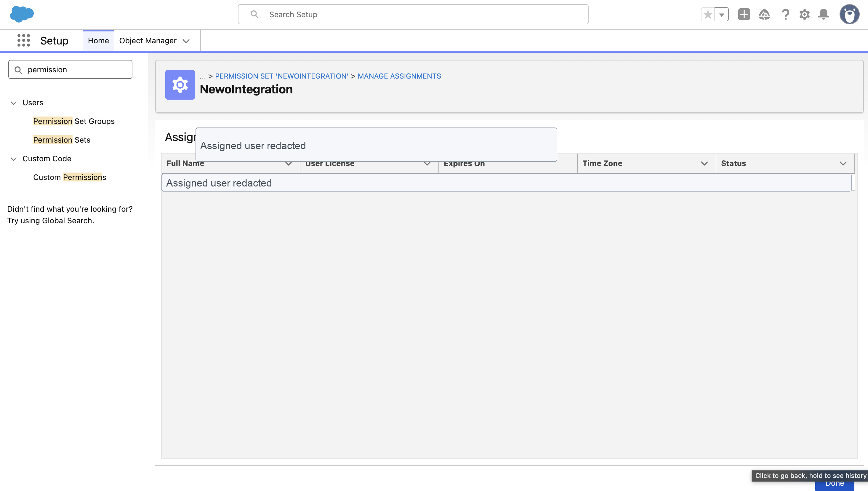The image size is (868, 491).
Task: Click the Manage Assignments breadcrumb link
Action: click(399, 76)
